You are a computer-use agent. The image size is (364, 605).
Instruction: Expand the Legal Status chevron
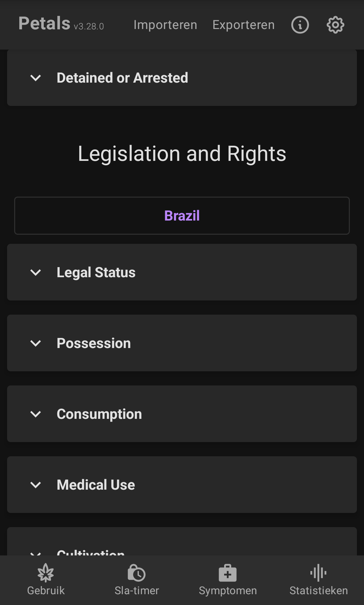coord(35,272)
